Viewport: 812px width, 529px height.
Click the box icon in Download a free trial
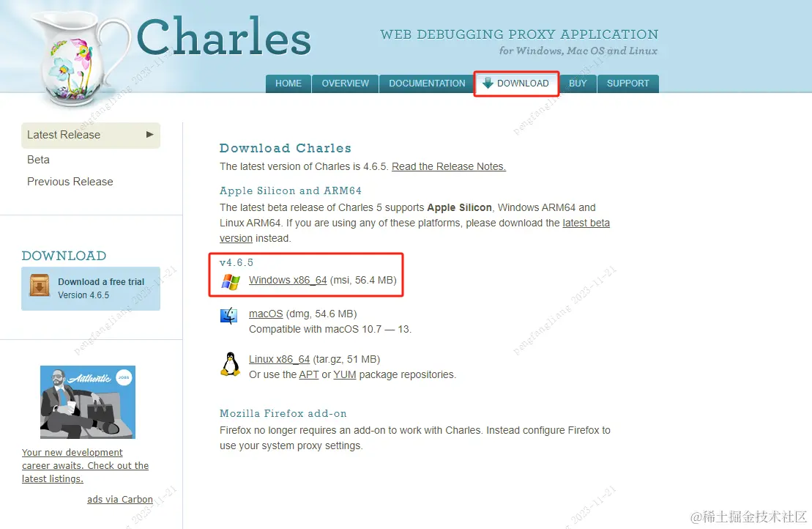[x=40, y=285]
